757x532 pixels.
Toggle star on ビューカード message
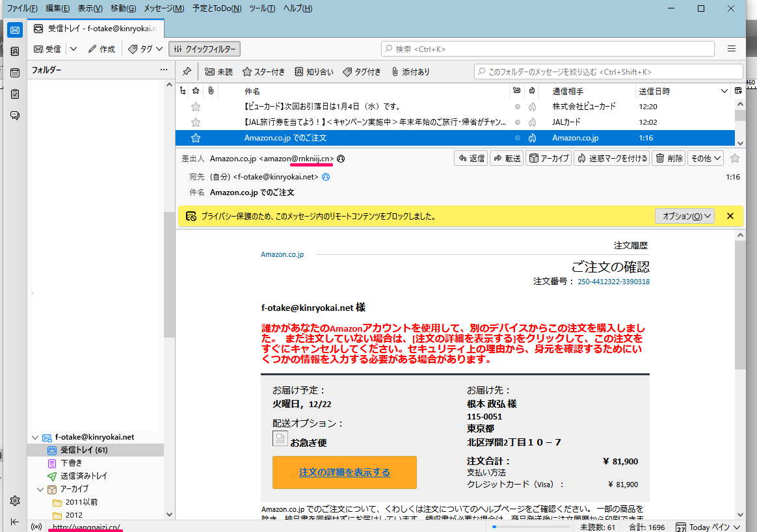pyautogui.click(x=196, y=107)
